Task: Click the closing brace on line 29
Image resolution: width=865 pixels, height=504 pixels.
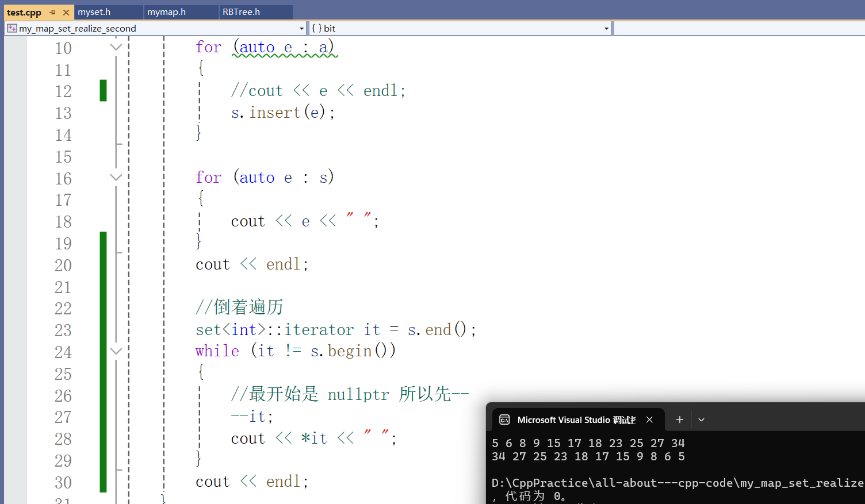Action: pyautogui.click(x=198, y=460)
